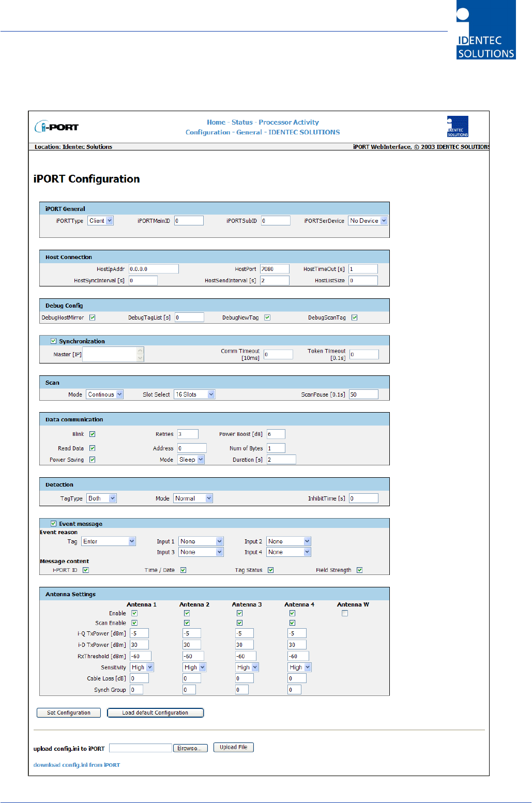Image resolution: width=532 pixels, height=803 pixels.
Task: Enable the Antenna W checkbox
Action: pos(345,613)
